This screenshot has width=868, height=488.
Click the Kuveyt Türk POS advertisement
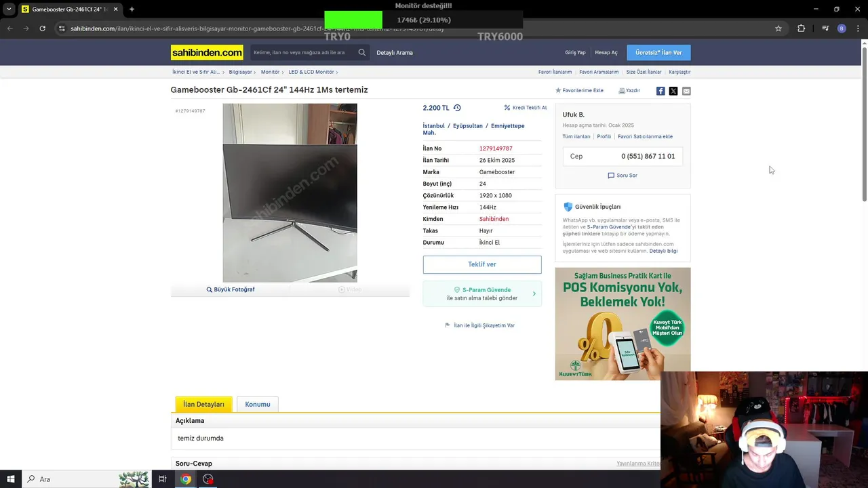pos(623,323)
